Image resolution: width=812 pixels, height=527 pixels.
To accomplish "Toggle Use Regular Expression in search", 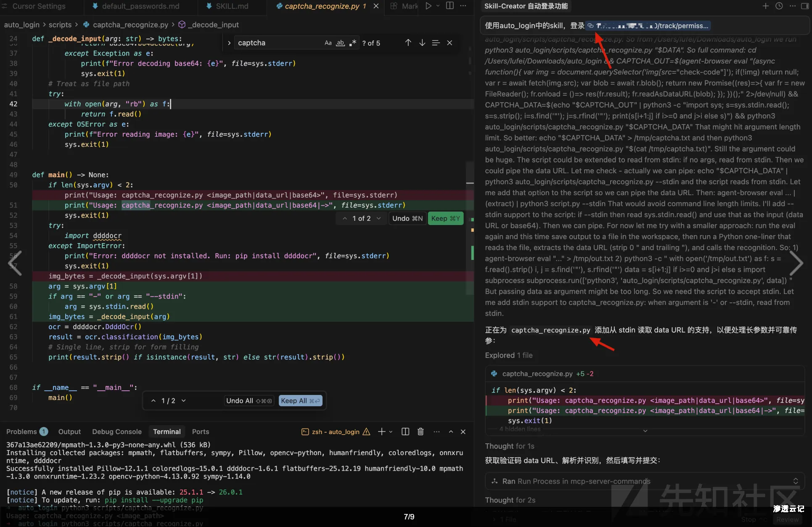I will tap(353, 43).
